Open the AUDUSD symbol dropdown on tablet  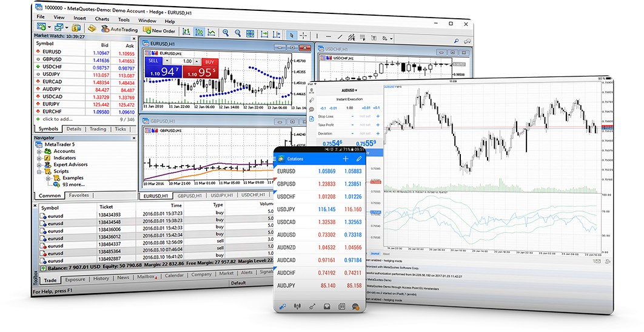[349, 90]
